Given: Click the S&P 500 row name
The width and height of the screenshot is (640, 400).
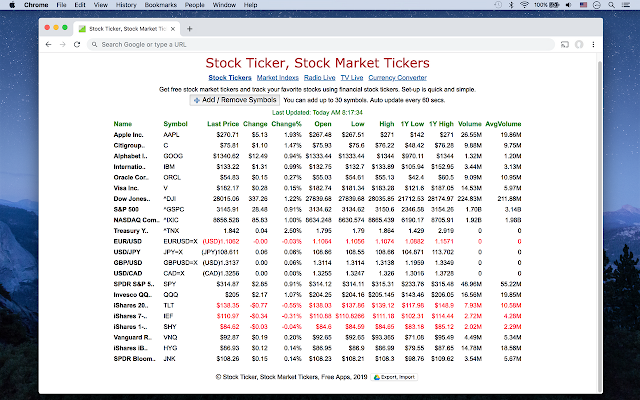Looking at the screenshot, I should click(x=126, y=209).
